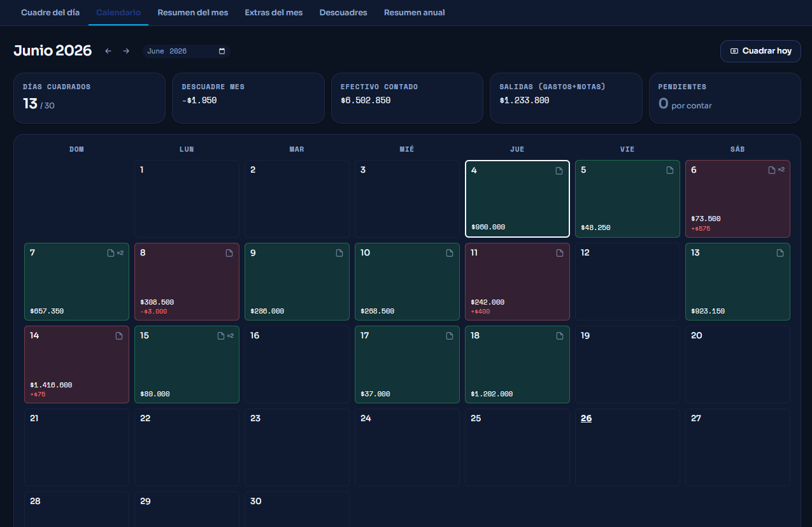Image resolution: width=812 pixels, height=527 pixels.
Task: Click the Junio 2026 heading
Action: (53, 51)
